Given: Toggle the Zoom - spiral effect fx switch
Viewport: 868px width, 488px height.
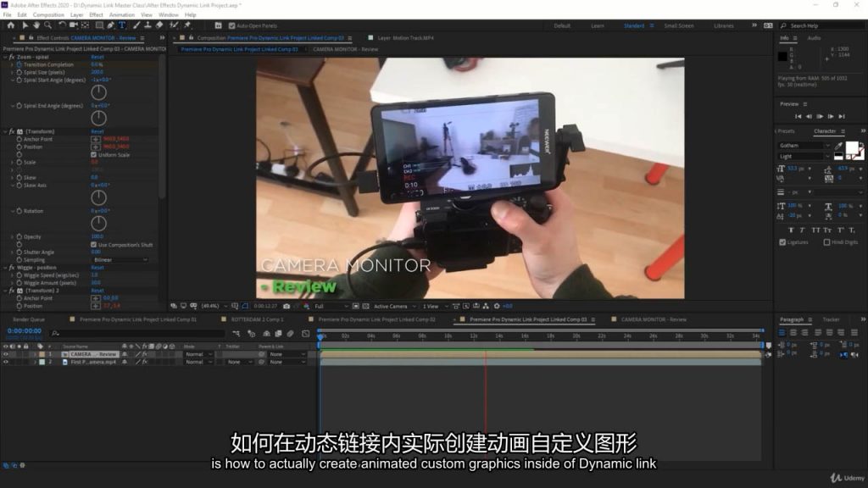Looking at the screenshot, I should [x=12, y=57].
